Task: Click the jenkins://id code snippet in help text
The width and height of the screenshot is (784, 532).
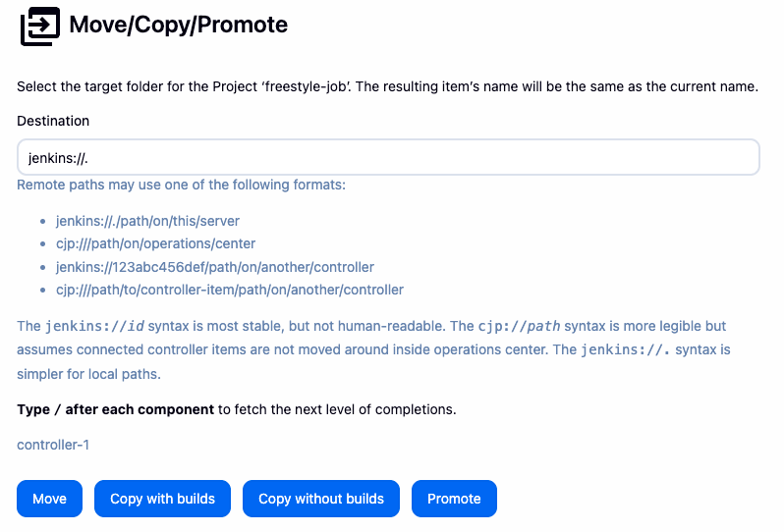Action: tap(94, 326)
